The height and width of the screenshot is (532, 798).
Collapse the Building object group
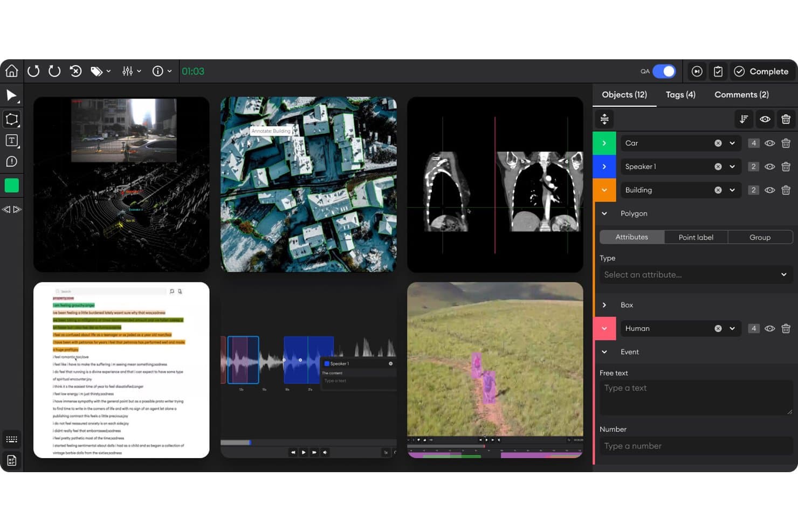point(604,190)
